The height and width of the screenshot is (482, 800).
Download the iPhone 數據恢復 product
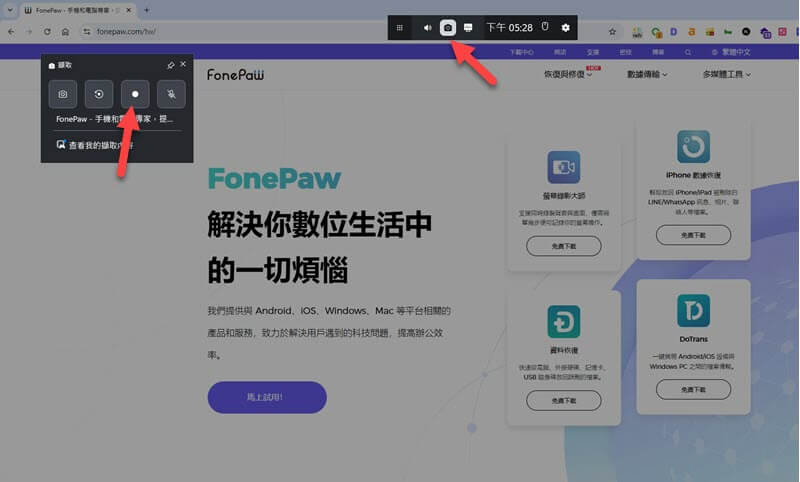693,235
